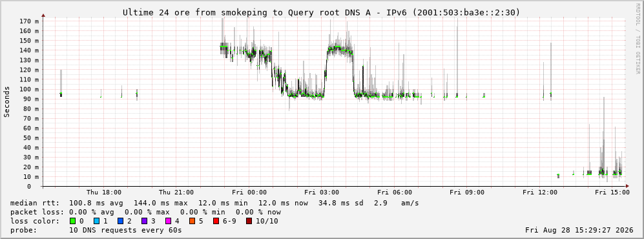
Task: Click the timestamp Fri Aug 28 15:29:27 2026
Action: coord(579,231)
